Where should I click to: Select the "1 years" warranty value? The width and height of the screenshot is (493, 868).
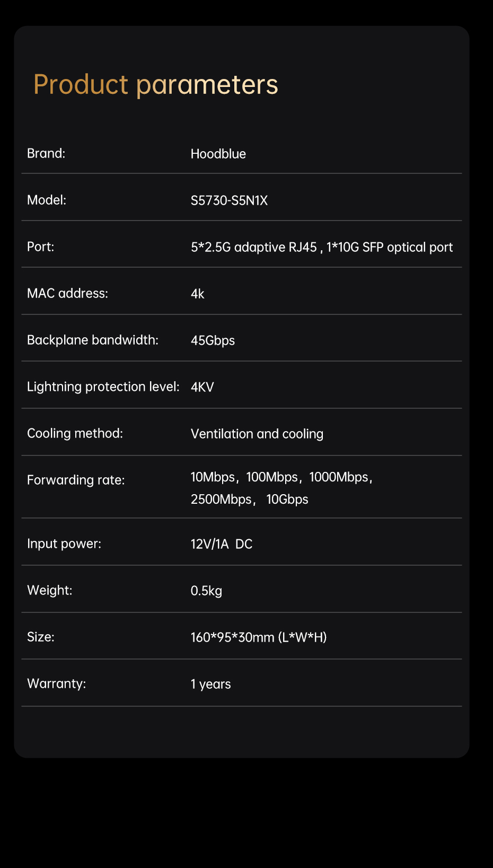coord(210,684)
